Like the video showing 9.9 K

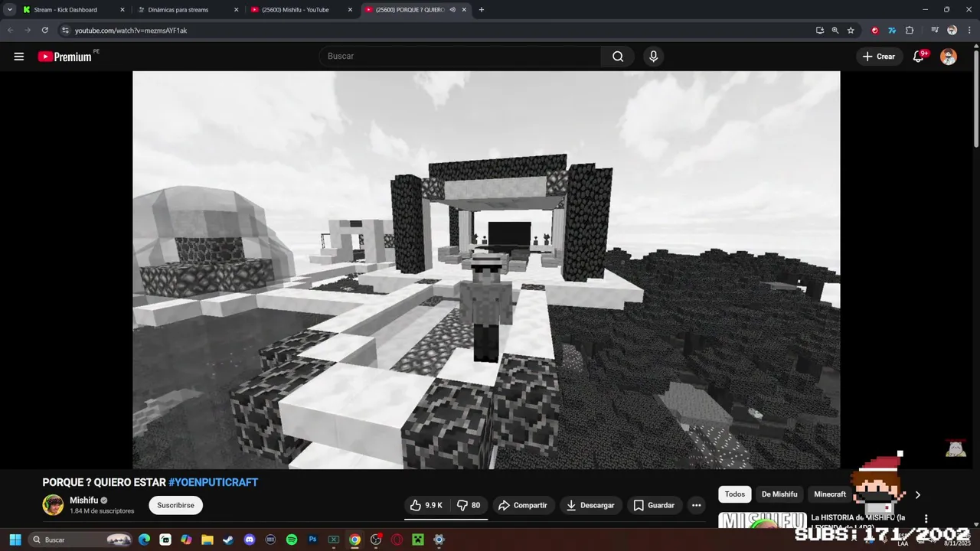pos(426,505)
